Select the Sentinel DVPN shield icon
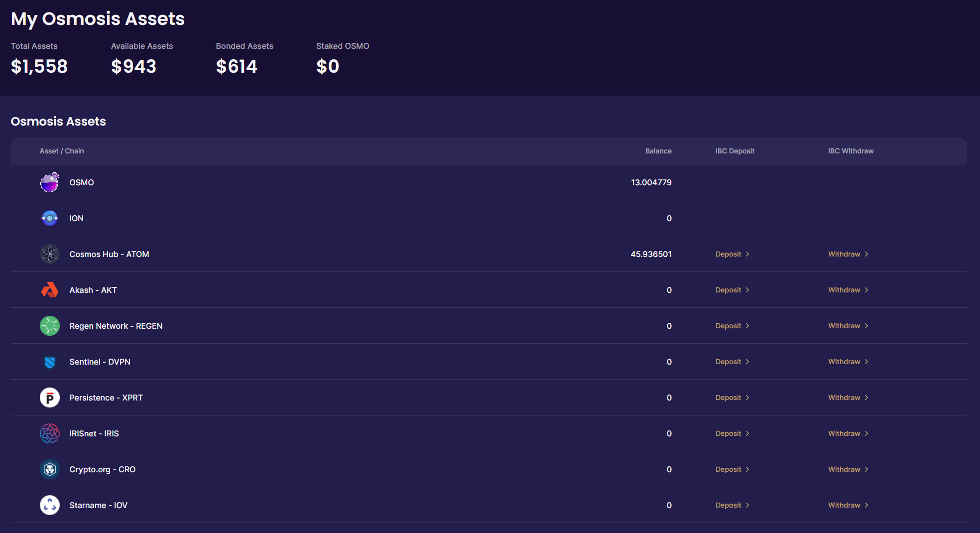980x533 pixels. point(50,362)
